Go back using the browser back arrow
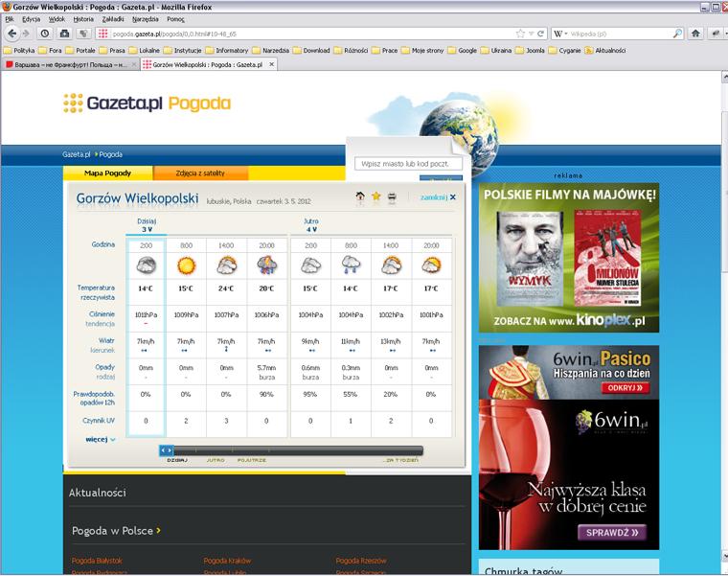The image size is (728, 576). tap(12, 34)
